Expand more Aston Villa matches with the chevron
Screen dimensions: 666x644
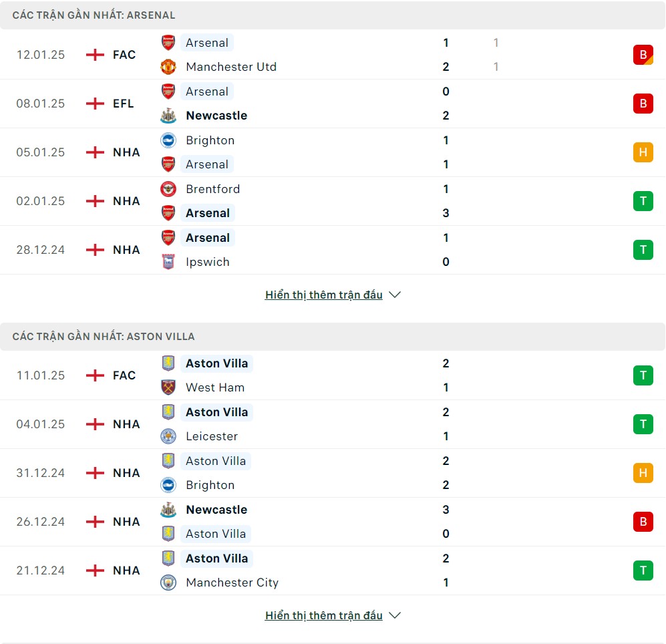click(395, 615)
